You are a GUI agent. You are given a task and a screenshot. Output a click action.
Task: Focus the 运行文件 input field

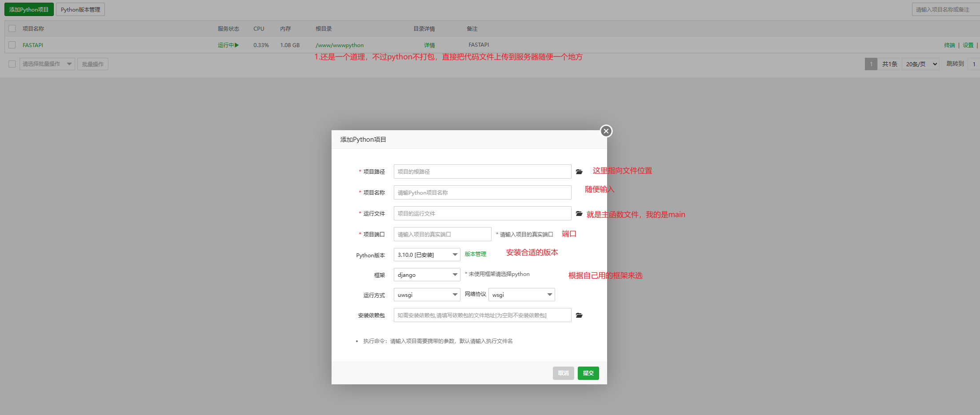click(482, 213)
